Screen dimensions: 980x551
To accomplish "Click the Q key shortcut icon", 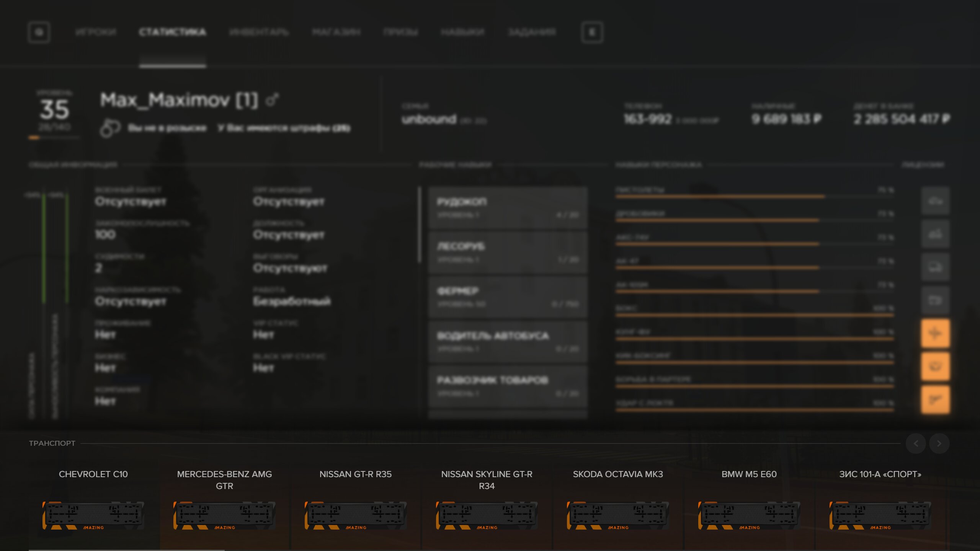I will pyautogui.click(x=39, y=32).
